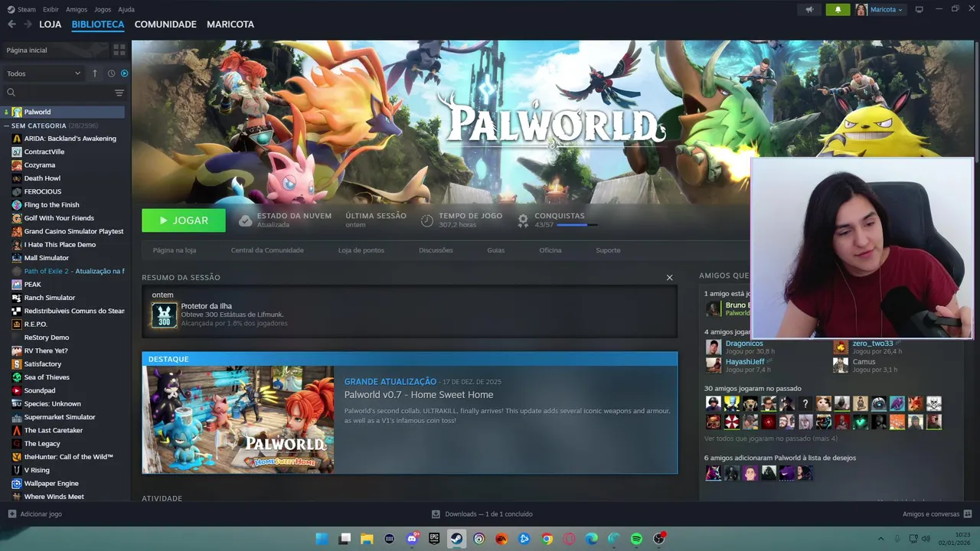Switch to the LOJA tab
980x551 pixels.
51,24
